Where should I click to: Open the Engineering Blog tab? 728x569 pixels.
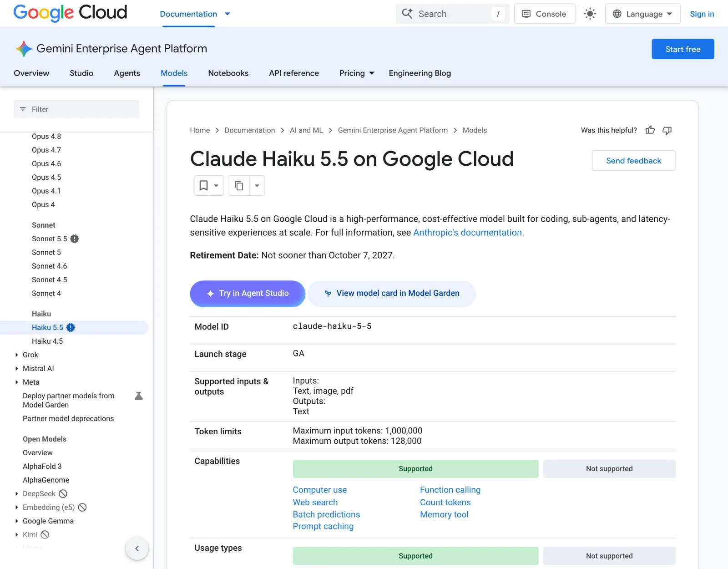point(420,73)
